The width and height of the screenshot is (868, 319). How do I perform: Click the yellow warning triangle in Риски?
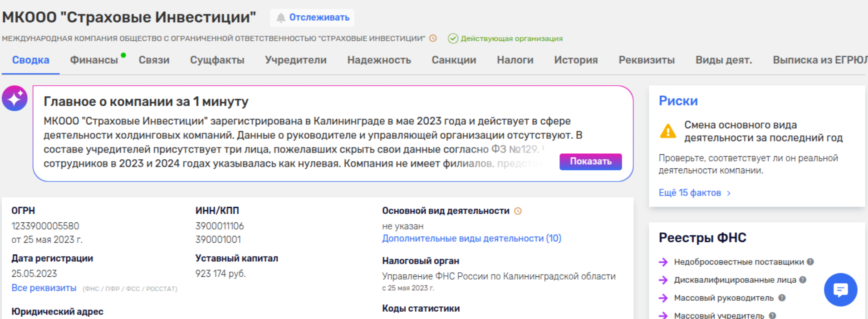(x=668, y=131)
